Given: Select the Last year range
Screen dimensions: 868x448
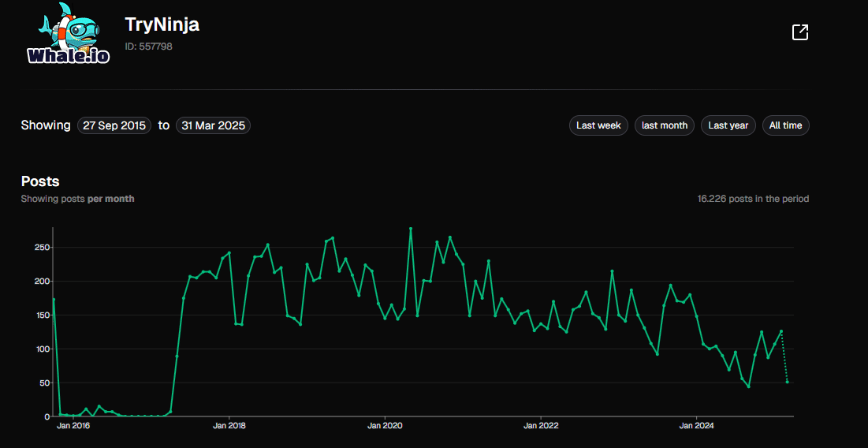Looking at the screenshot, I should coord(728,125).
